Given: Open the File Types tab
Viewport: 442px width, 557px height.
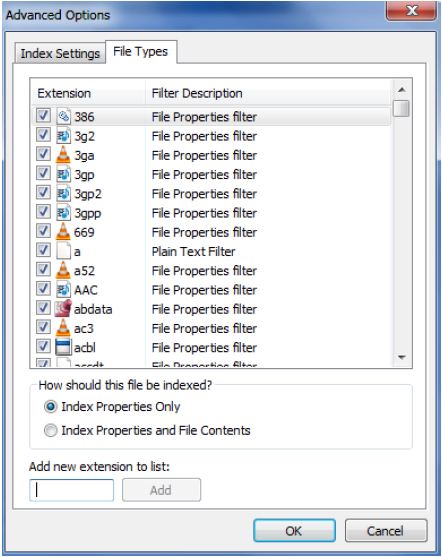Looking at the screenshot, I should [141, 52].
